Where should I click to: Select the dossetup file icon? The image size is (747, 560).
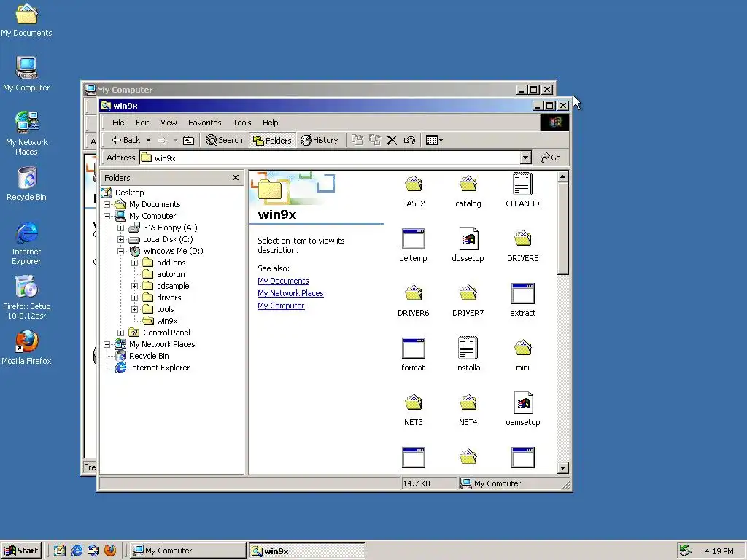click(468, 238)
